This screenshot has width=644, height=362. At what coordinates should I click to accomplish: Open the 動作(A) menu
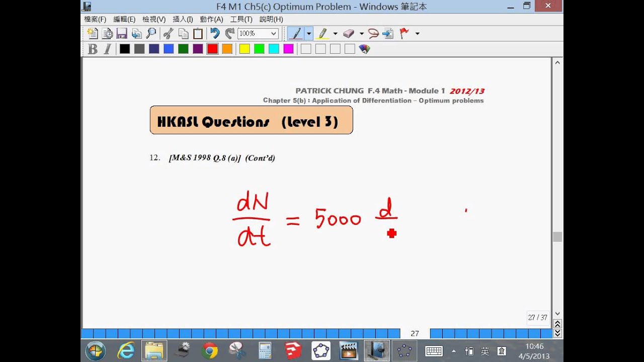(x=211, y=19)
